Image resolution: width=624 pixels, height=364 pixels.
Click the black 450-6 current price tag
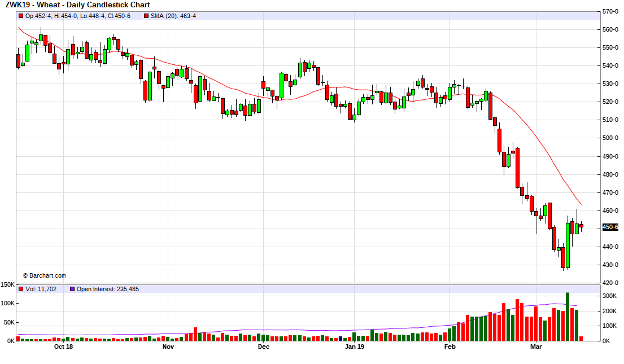(610, 227)
